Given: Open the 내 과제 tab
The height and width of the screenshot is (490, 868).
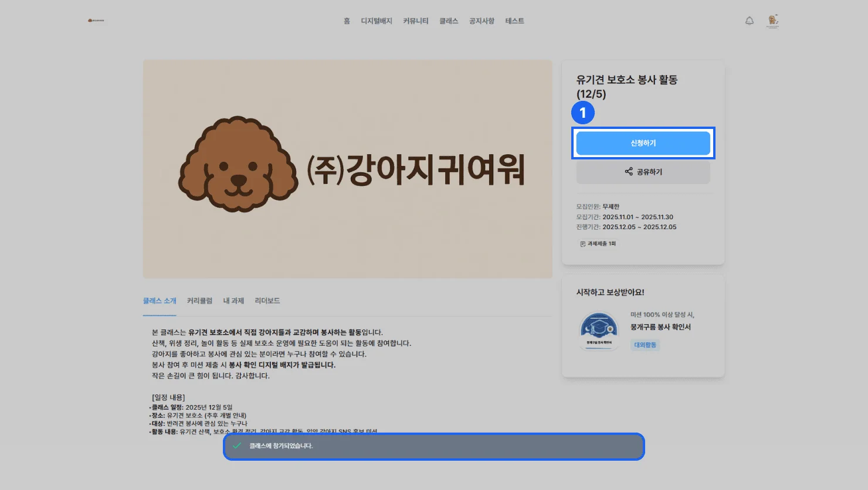Looking at the screenshot, I should coord(233,301).
